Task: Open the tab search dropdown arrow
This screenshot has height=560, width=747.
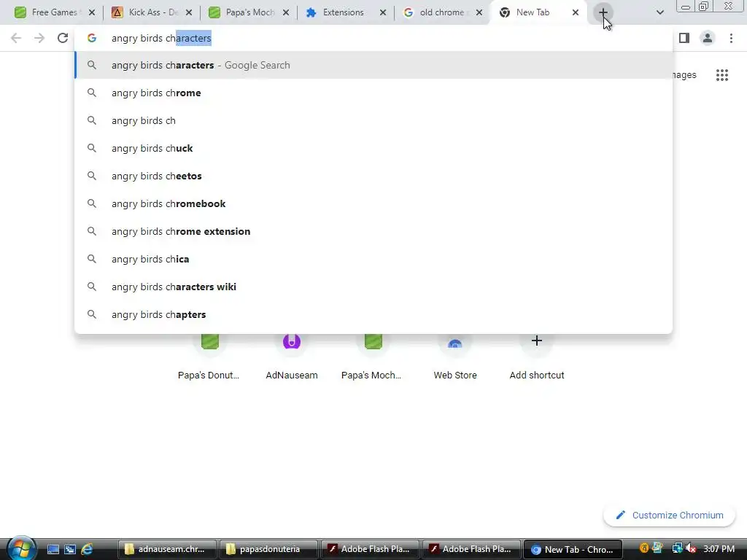Action: point(659,12)
